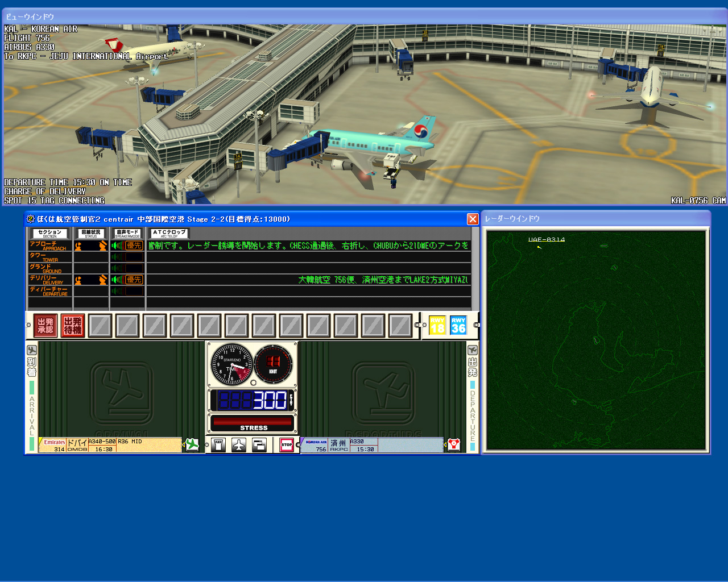Click the overlapping windows layout icon
728x582 pixels.
tap(259, 445)
